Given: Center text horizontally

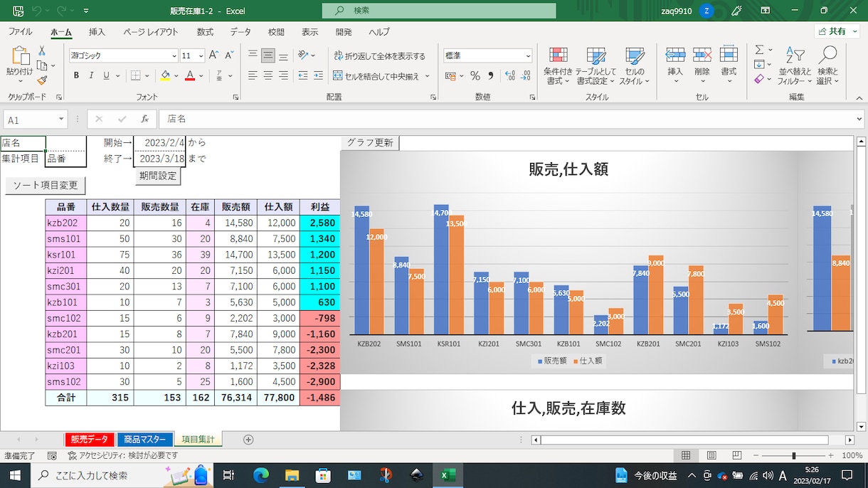Looking at the screenshot, I should click(268, 75).
